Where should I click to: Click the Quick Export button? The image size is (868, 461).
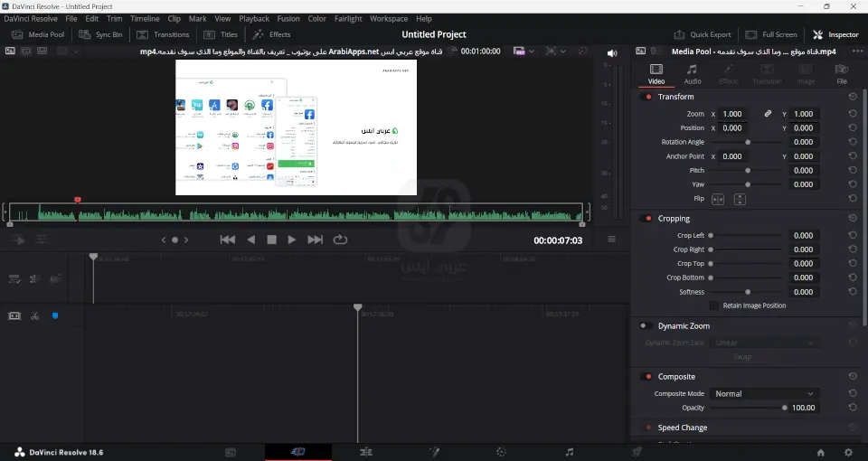tap(702, 34)
